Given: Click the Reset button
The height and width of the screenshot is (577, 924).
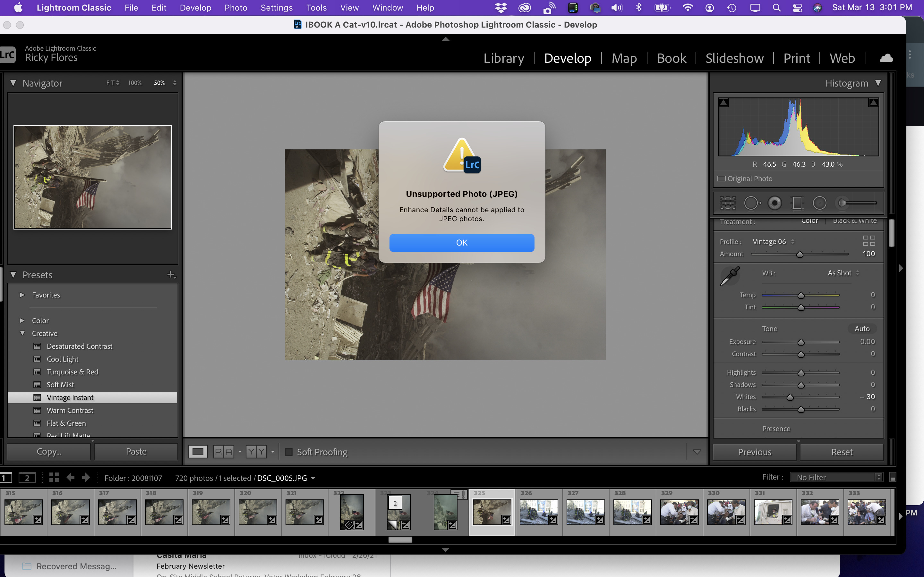Looking at the screenshot, I should 842,452.
